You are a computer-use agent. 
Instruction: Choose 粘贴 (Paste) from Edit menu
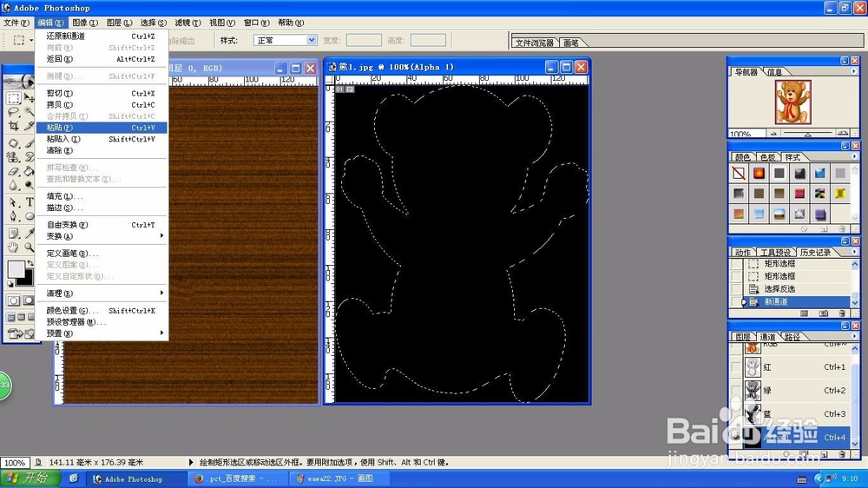(x=102, y=128)
